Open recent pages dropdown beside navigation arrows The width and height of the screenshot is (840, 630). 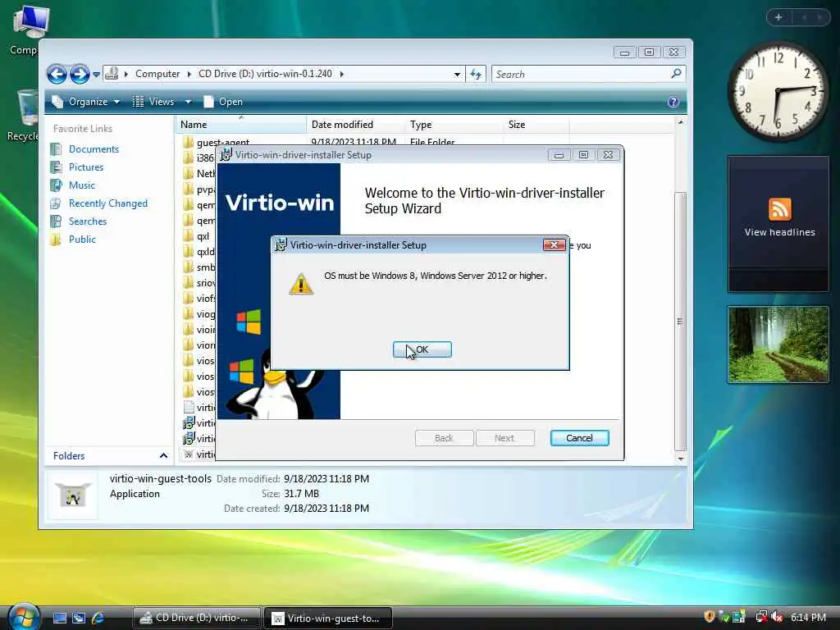97,75
